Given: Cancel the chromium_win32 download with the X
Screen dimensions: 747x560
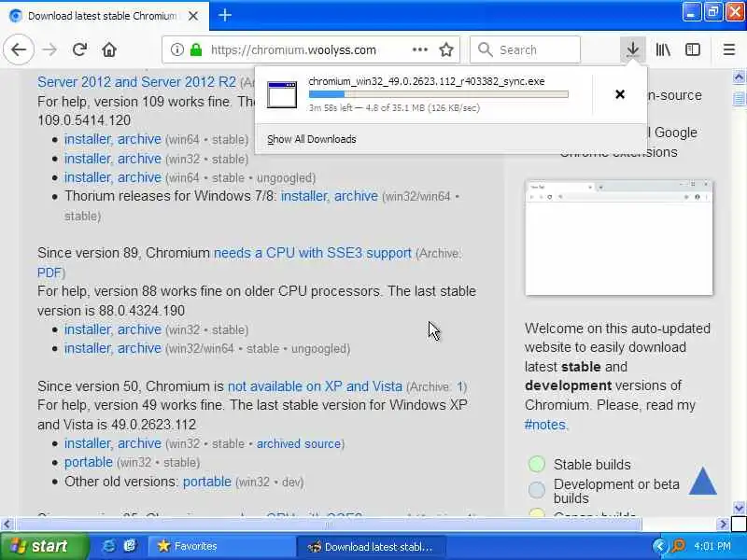Looking at the screenshot, I should 620,94.
